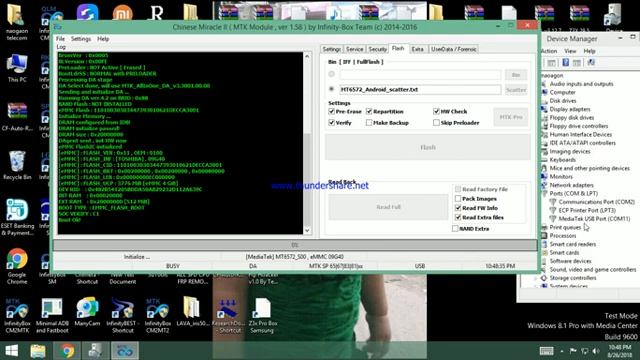This screenshot has width=640, height=360.
Task: Click the volume icon in system tray
Action: coord(596,351)
